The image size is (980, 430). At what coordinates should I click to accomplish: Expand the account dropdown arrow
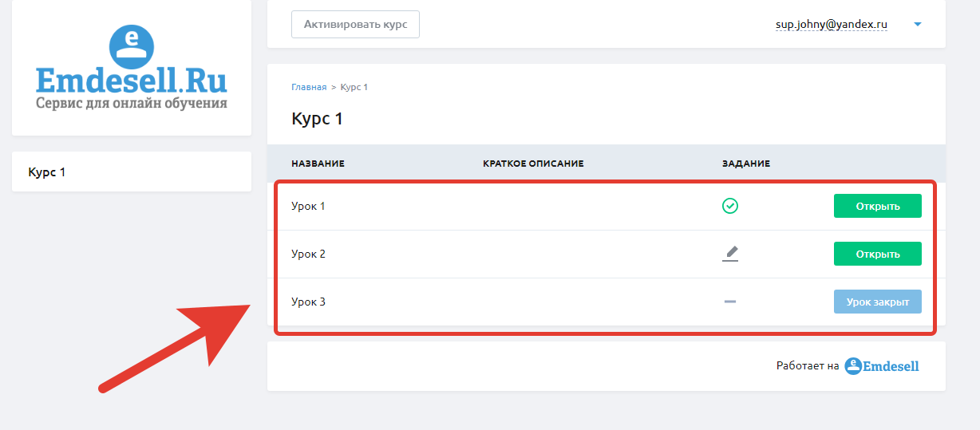[918, 25]
